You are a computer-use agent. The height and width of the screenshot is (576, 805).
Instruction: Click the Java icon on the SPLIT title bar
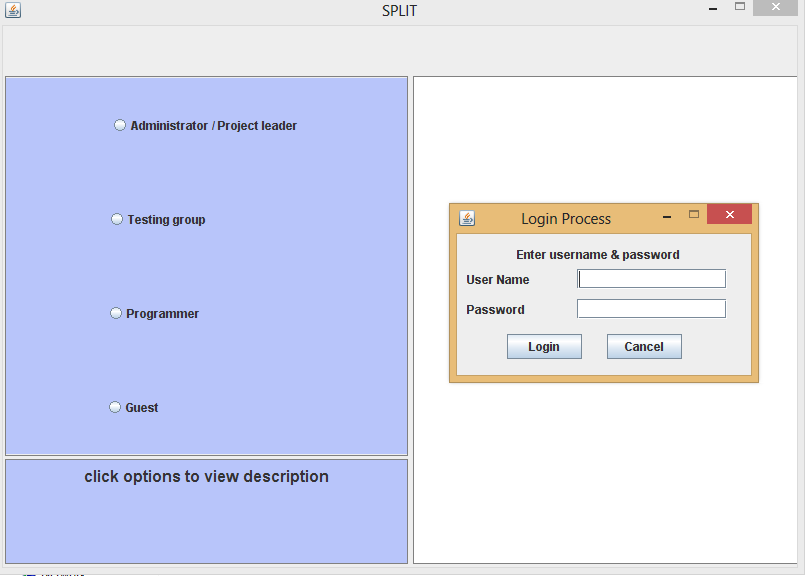[14, 10]
